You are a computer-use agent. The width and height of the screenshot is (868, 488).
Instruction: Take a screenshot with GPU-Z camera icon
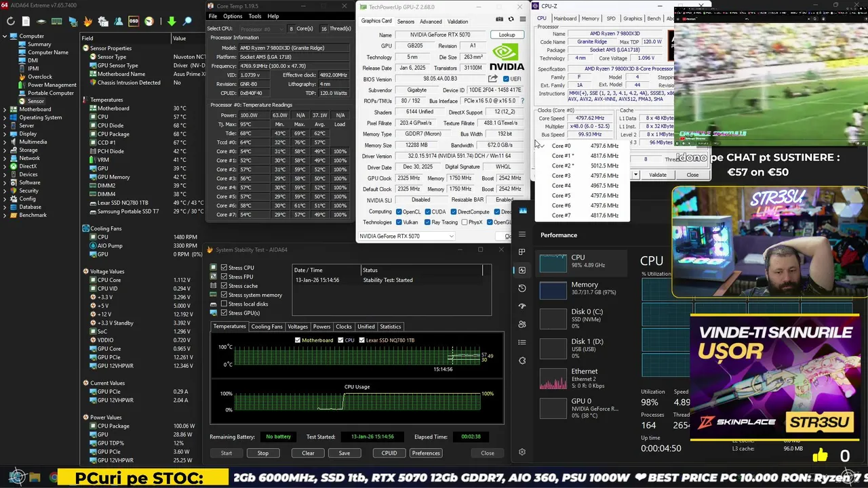click(500, 19)
